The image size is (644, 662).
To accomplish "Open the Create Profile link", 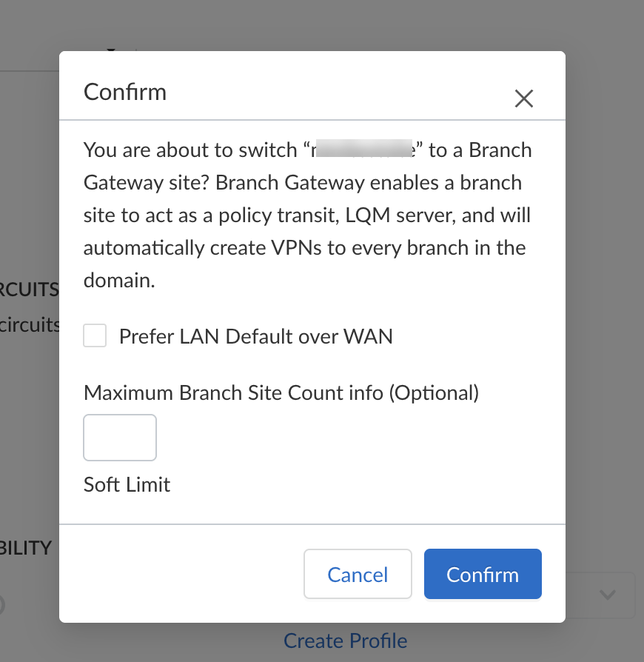I will click(345, 641).
